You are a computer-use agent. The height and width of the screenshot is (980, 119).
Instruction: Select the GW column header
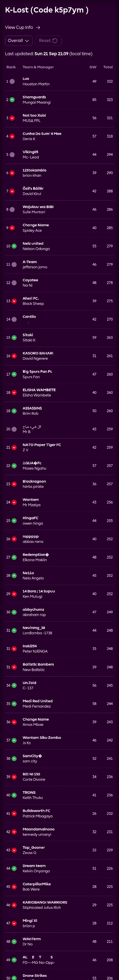(x=93, y=67)
